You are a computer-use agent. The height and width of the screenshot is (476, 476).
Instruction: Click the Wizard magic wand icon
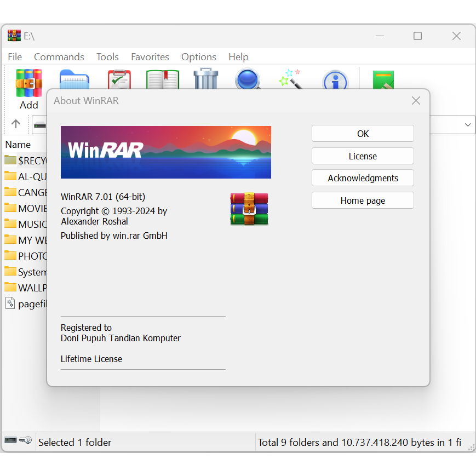tap(290, 79)
